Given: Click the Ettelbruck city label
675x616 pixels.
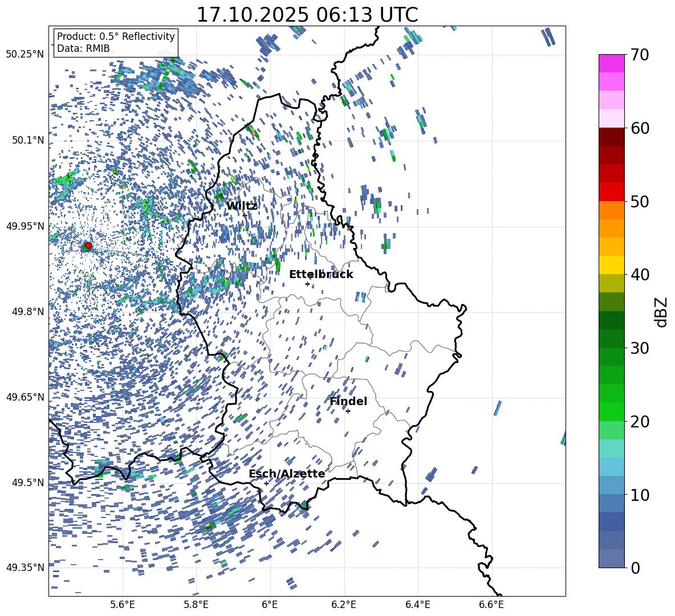Looking at the screenshot, I should pos(321,275).
